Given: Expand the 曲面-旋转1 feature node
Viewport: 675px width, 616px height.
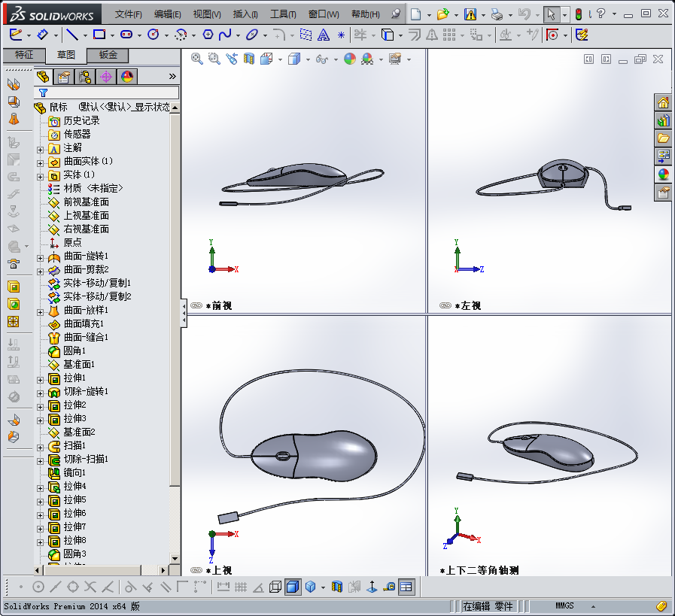Looking at the screenshot, I should click(40, 258).
